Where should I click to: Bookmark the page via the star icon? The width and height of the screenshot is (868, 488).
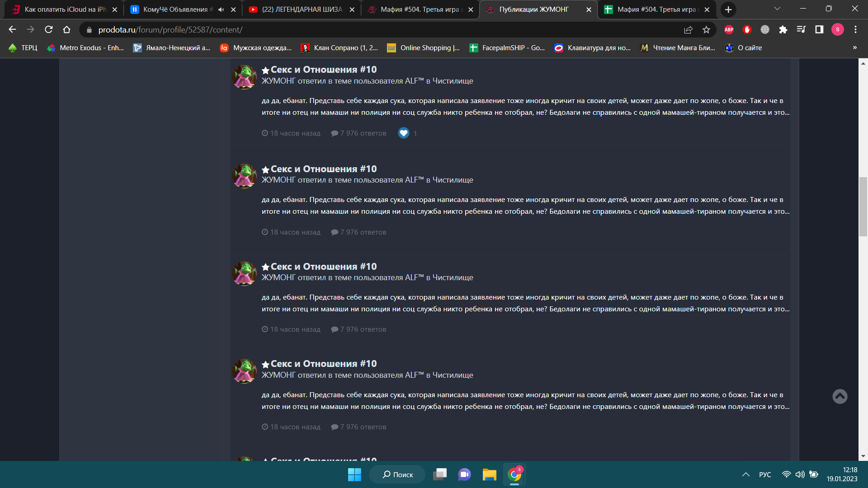click(x=707, y=30)
